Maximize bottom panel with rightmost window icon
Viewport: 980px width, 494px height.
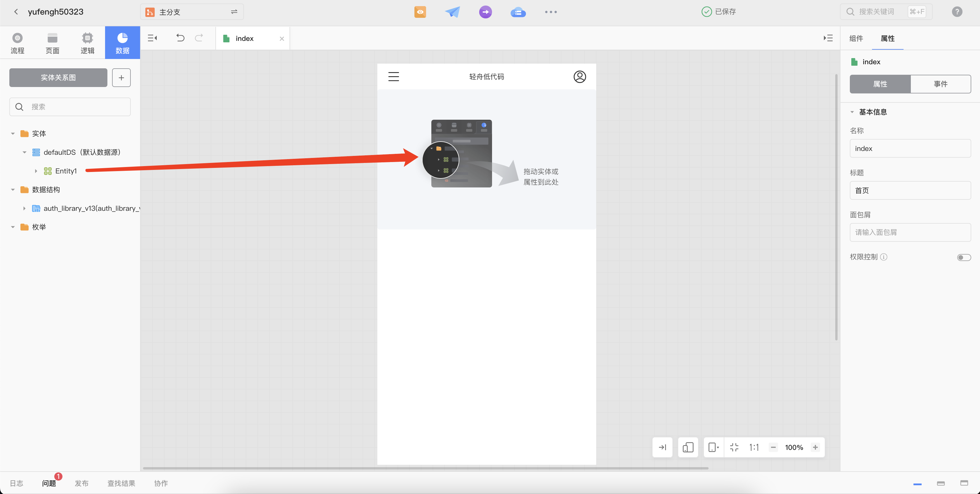pyautogui.click(x=964, y=483)
